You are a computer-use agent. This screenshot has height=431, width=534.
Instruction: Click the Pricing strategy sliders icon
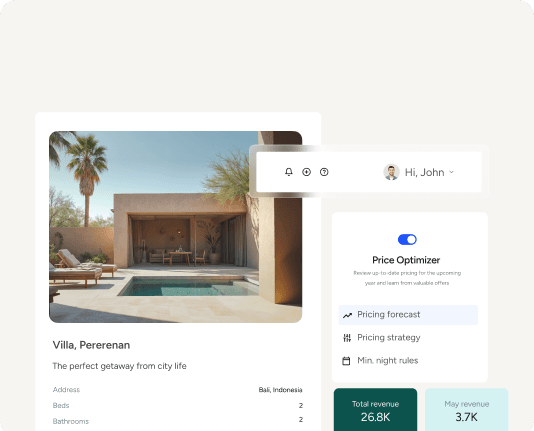[347, 338]
